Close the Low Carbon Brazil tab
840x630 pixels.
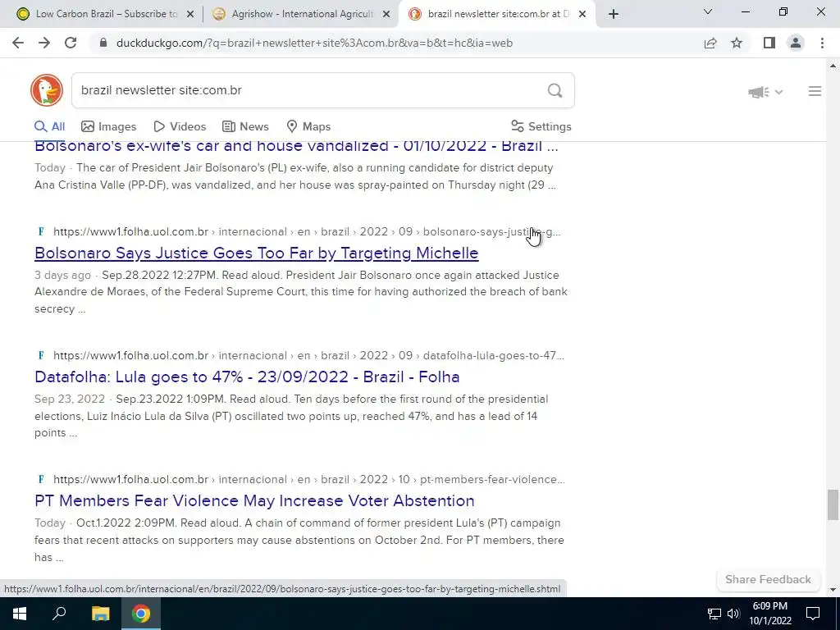[x=189, y=15]
